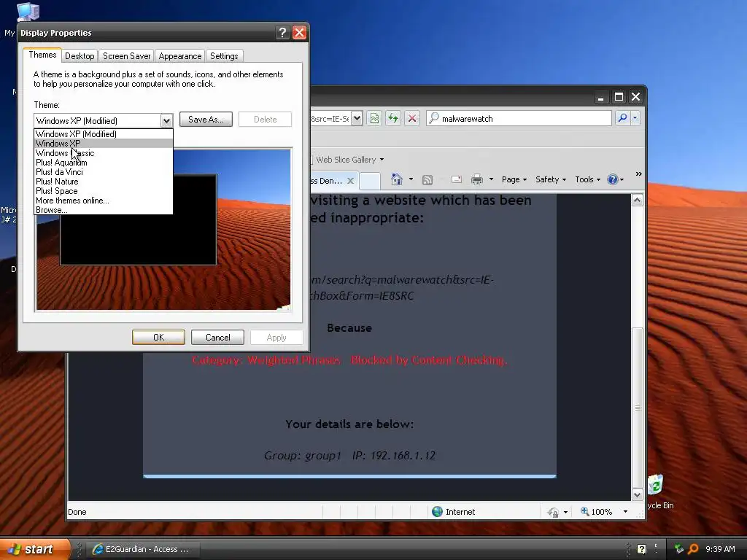The width and height of the screenshot is (747, 560).
Task: Open the Page menu
Action: click(x=514, y=179)
